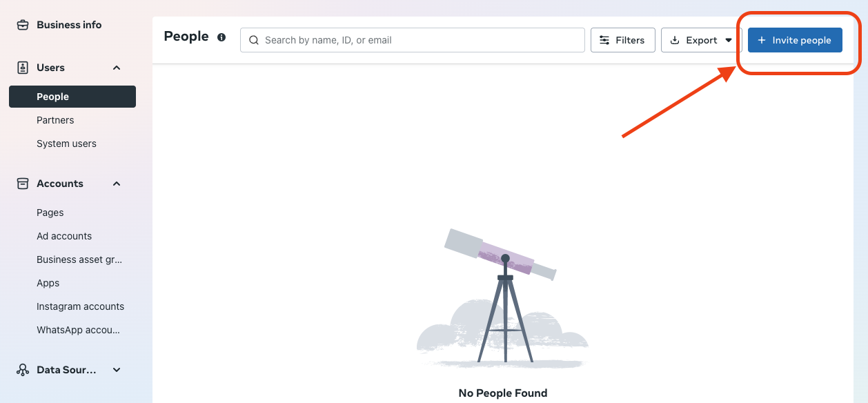Click the Export download icon
Screen dimensions: 868x403
[x=675, y=40]
